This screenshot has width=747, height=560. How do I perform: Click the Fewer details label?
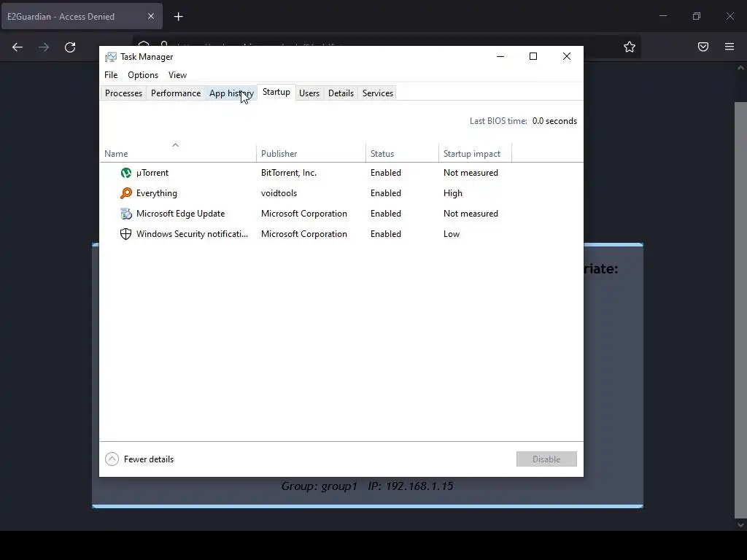(149, 459)
